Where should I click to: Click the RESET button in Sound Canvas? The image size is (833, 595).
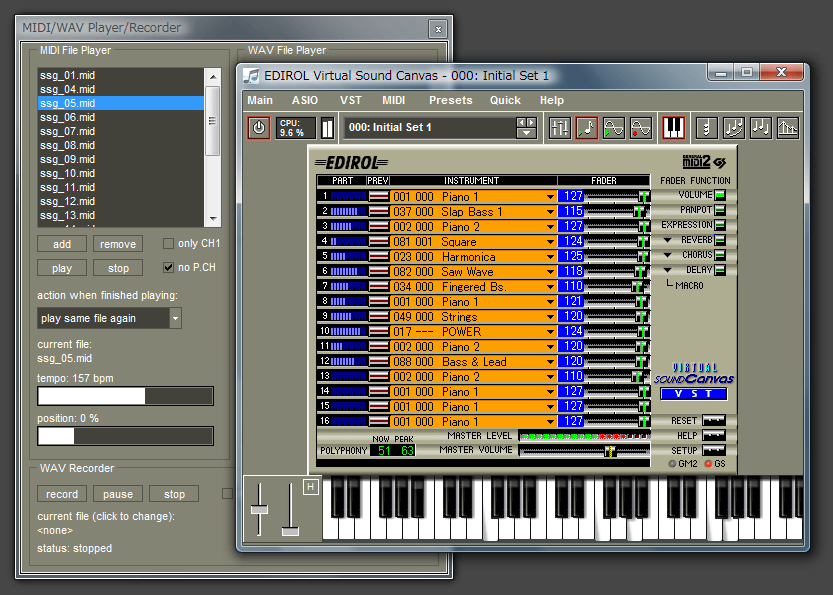[x=714, y=420]
